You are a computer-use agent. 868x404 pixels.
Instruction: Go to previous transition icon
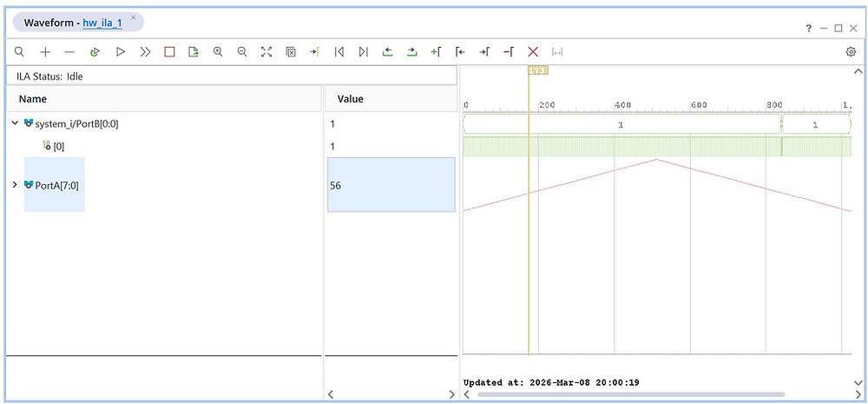pos(387,51)
